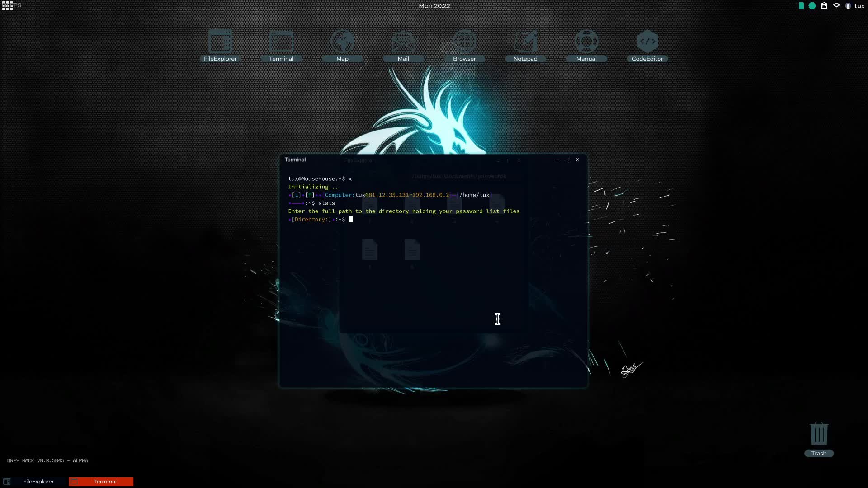868x488 pixels.
Task: Launch Terminal from desktop shortcuts
Action: coord(281,45)
